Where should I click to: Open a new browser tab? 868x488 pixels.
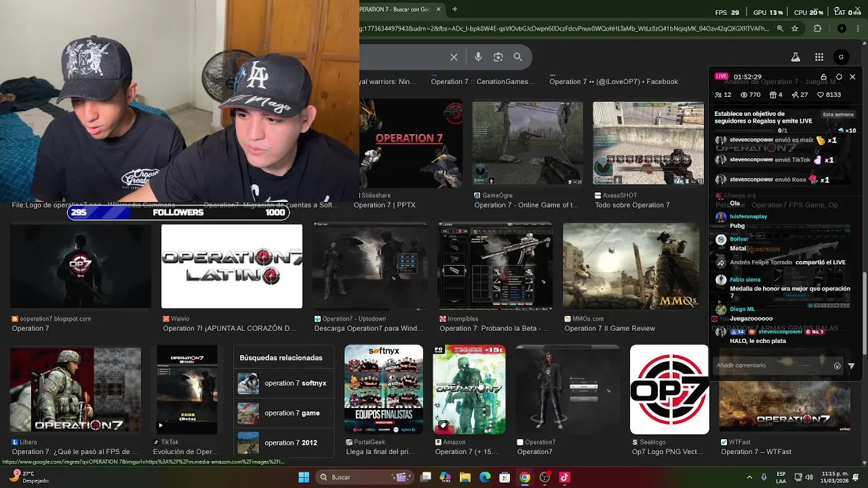pyautogui.click(x=454, y=9)
